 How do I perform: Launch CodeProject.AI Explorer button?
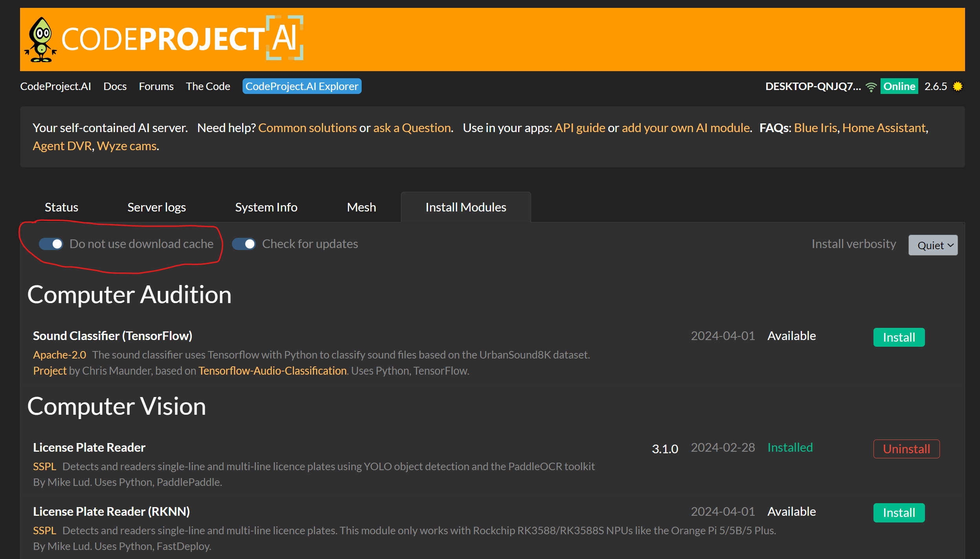(302, 86)
